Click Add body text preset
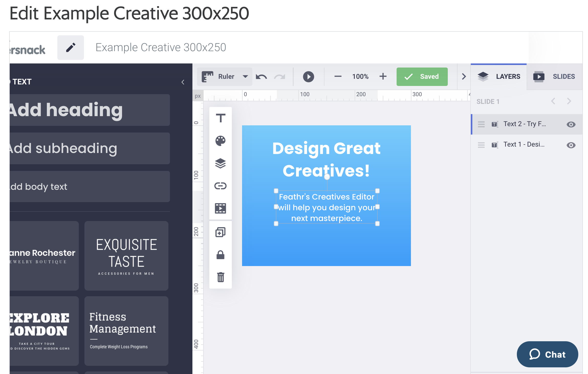 tap(90, 186)
